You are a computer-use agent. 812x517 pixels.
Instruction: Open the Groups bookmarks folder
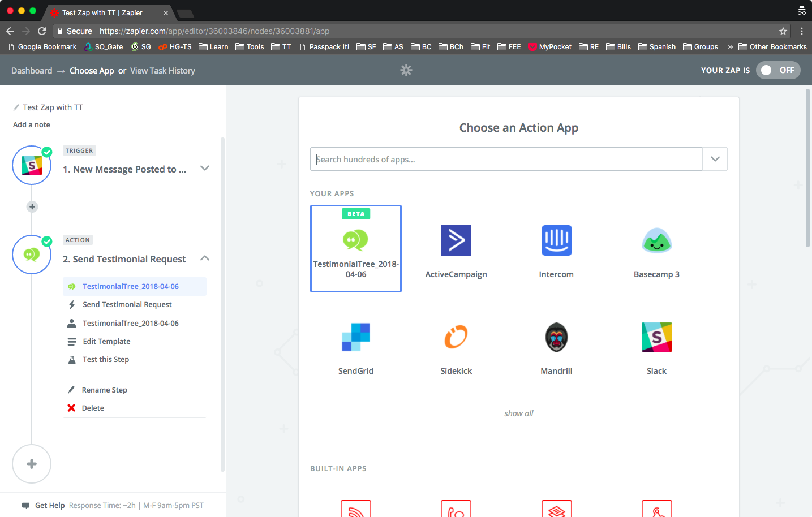[701, 47]
